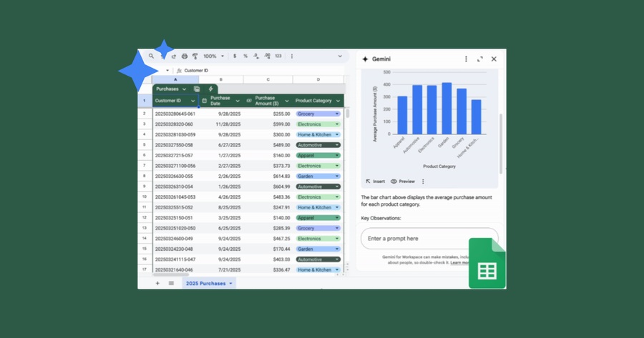Add a new sheet with the plus icon

tap(157, 284)
